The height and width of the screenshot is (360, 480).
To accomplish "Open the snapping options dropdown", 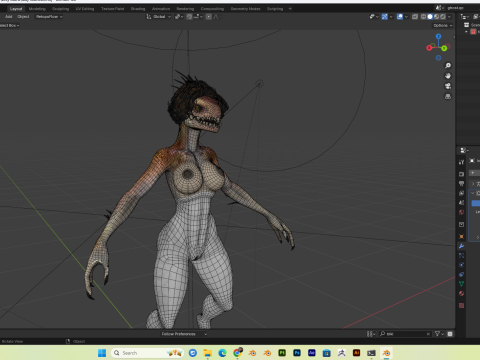I will pyautogui.click(x=197, y=17).
